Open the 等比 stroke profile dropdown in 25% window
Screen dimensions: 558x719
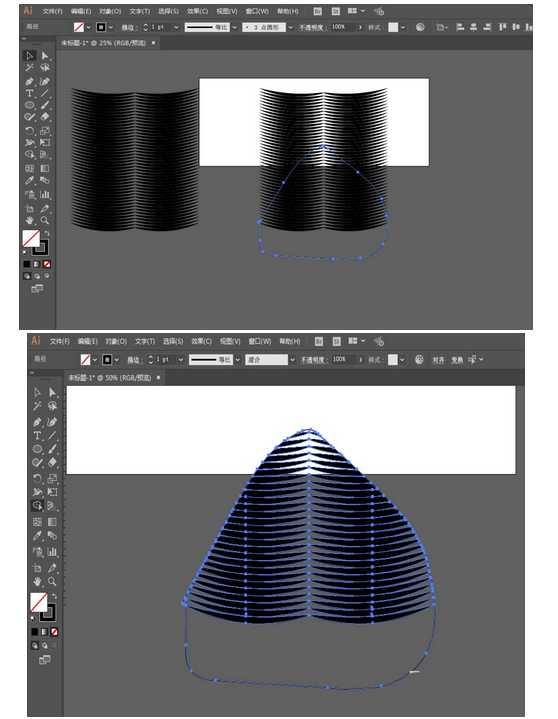(x=235, y=28)
